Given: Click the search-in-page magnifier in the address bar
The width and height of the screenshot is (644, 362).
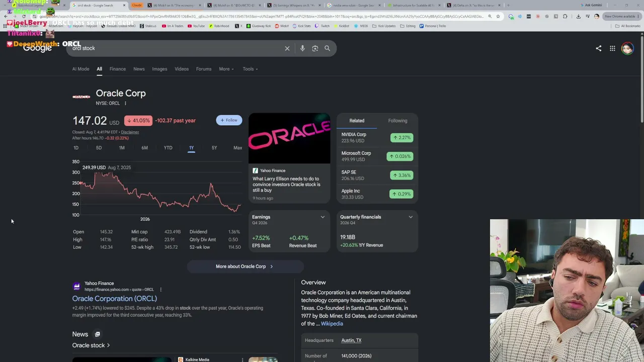Looking at the screenshot, I should point(490,17).
